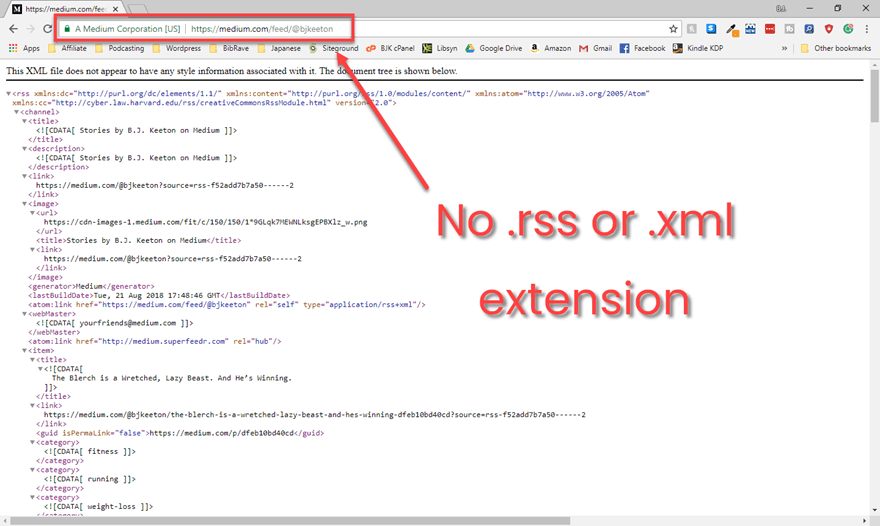Select the medium.com/feed browser tab
The width and height of the screenshot is (880, 526).
pos(65,9)
